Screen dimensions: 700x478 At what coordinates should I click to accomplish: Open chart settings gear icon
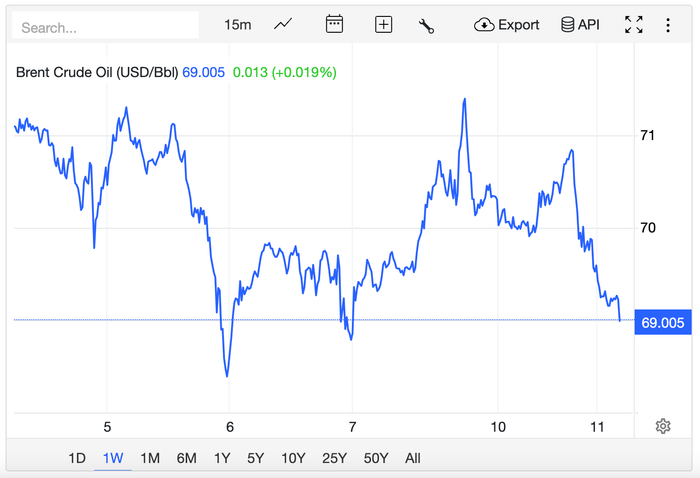[662, 427]
